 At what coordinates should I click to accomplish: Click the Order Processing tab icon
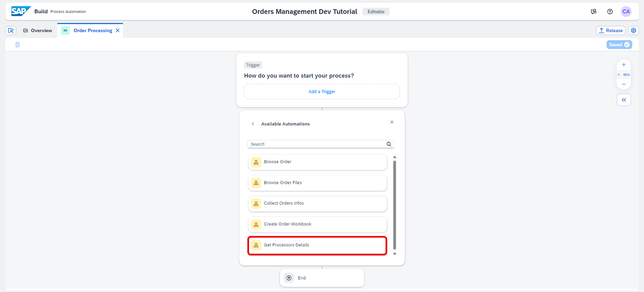(65, 30)
